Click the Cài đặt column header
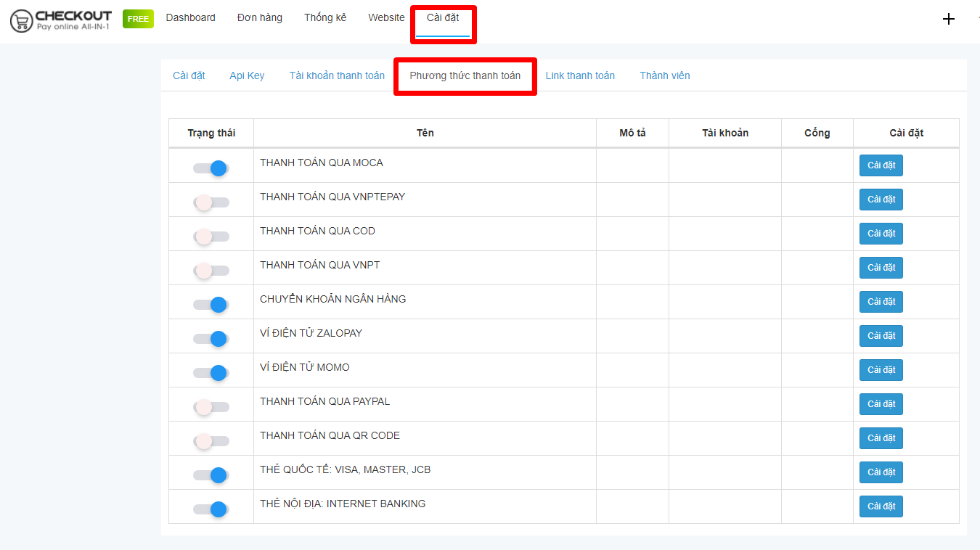980x550 pixels. coord(906,133)
